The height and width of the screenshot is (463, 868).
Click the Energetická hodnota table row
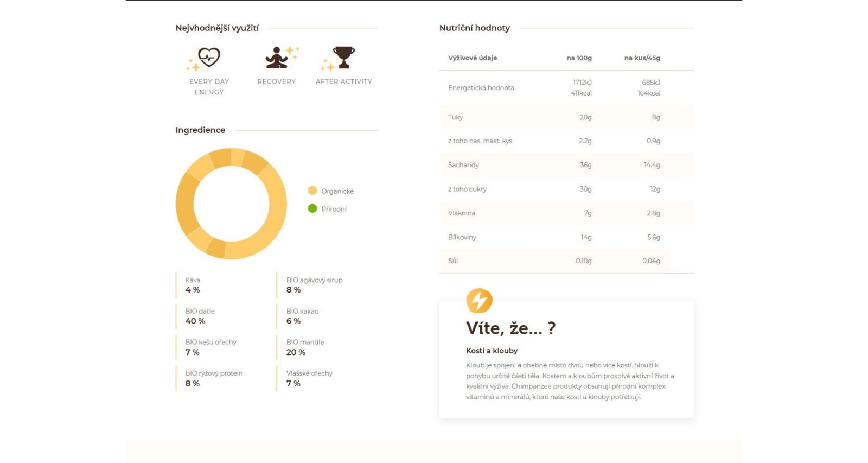pyautogui.click(x=567, y=88)
